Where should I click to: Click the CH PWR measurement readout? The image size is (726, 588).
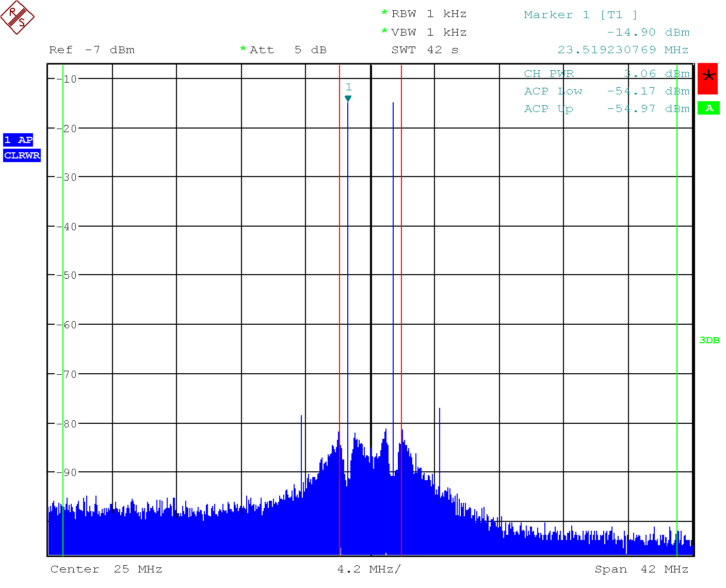point(607,74)
